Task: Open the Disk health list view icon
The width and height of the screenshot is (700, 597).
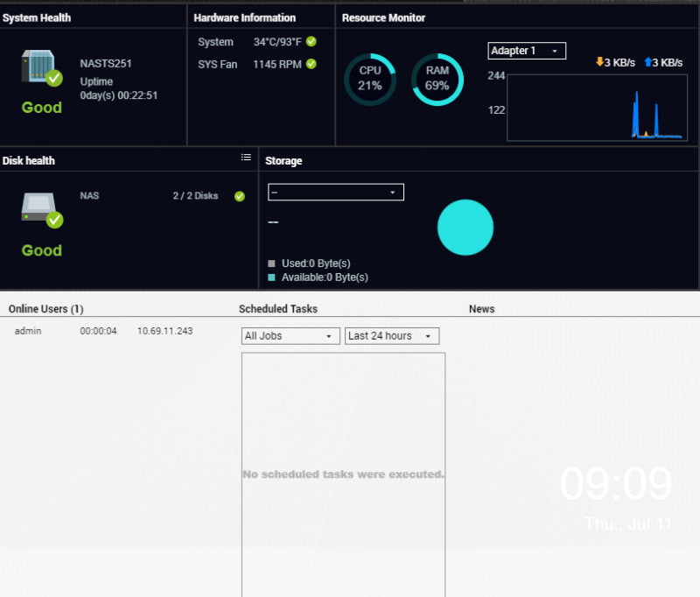Action: pyautogui.click(x=246, y=158)
